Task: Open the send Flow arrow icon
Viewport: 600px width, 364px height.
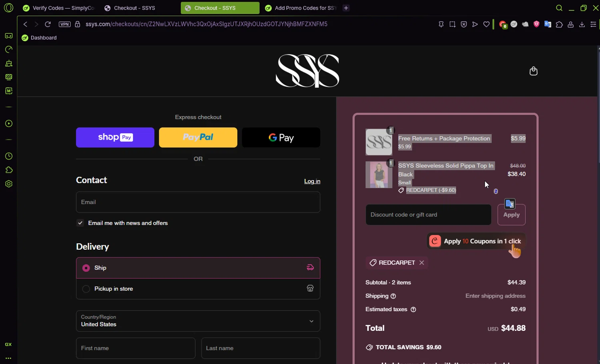Action: (x=475, y=24)
